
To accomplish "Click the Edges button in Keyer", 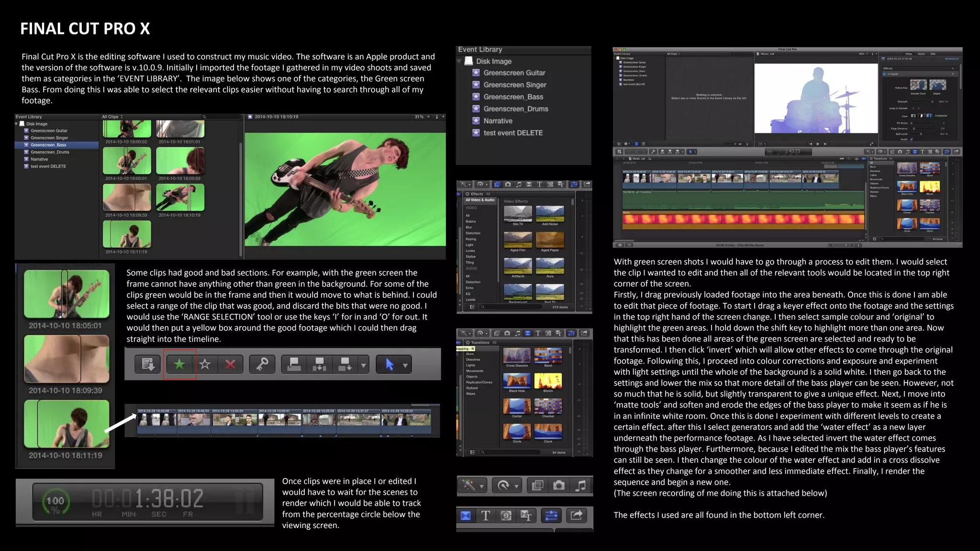I will point(937,85).
